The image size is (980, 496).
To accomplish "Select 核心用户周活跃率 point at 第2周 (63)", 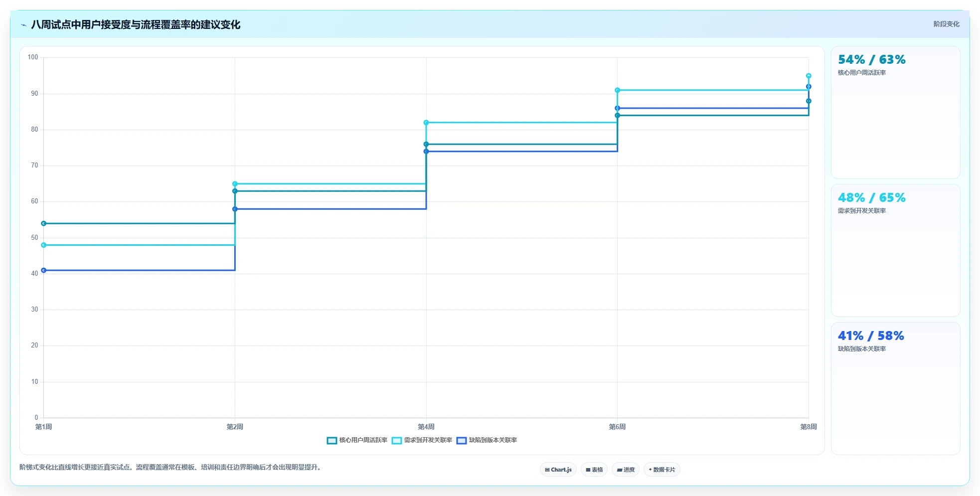I will pyautogui.click(x=235, y=191).
